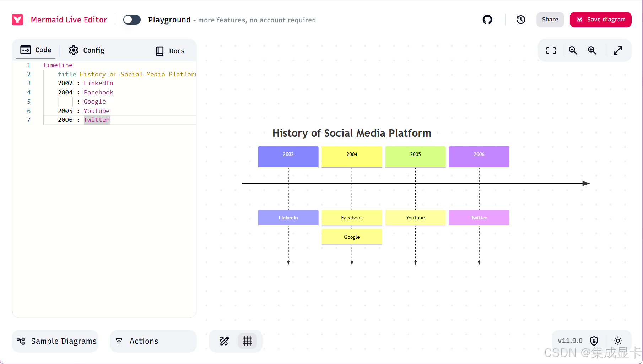Expand the diagram with diagonal arrow icon
This screenshot has width=643, height=364.
(618, 50)
